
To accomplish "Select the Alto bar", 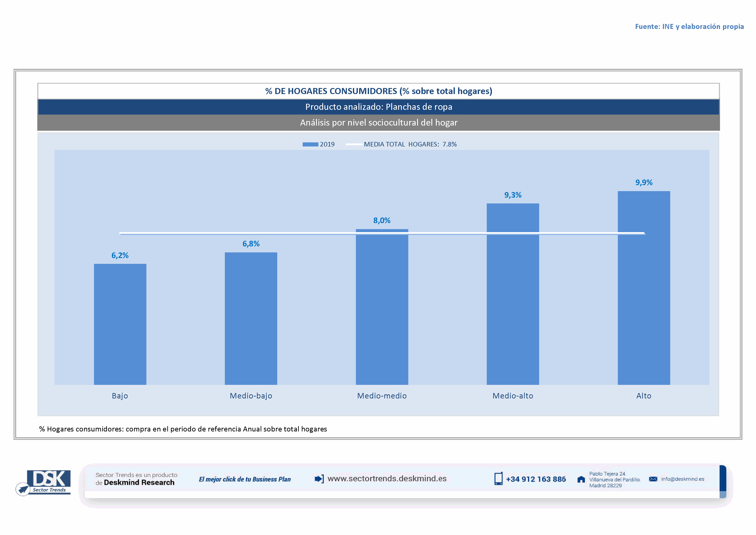I will pyautogui.click(x=644, y=288).
